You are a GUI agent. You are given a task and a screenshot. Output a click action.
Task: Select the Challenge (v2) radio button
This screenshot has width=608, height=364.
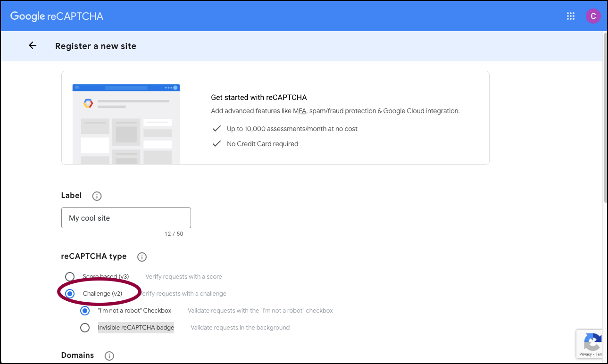click(x=70, y=294)
